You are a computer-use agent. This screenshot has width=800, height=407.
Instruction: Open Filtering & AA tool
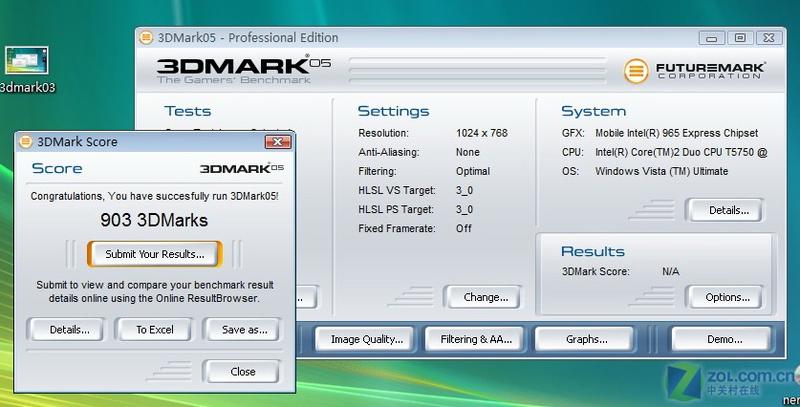pos(476,339)
